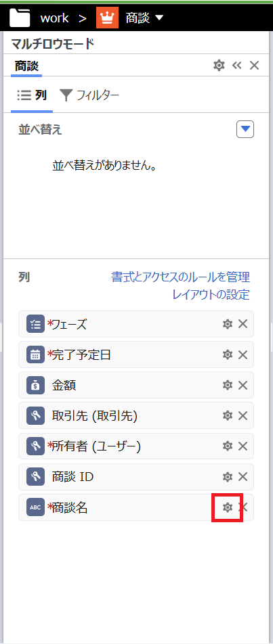Open settings gear for 取引先 (取引先) column
Screen dimensions: 273x644
tap(228, 415)
